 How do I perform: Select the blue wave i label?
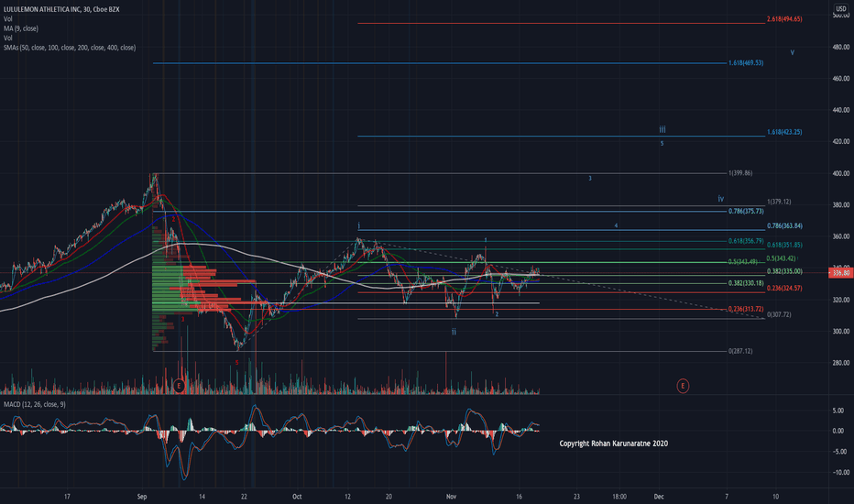[359, 225]
